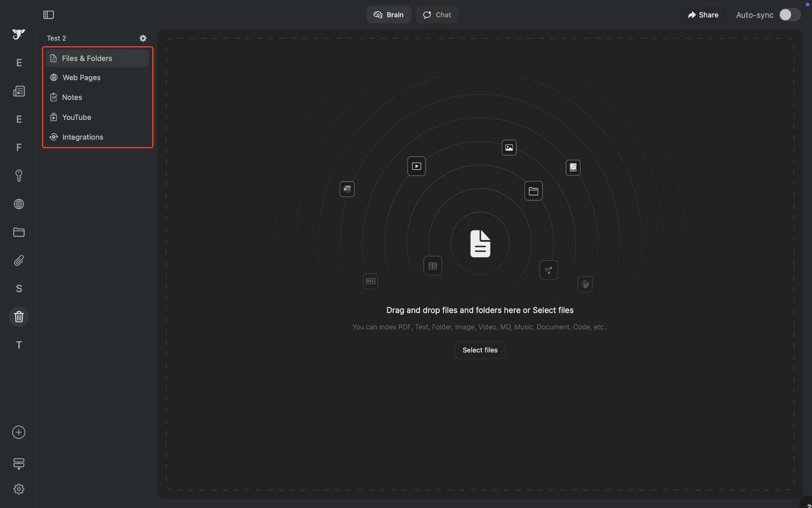Click the folder icon in left rail
Screen dimensions: 812x508
point(19,232)
